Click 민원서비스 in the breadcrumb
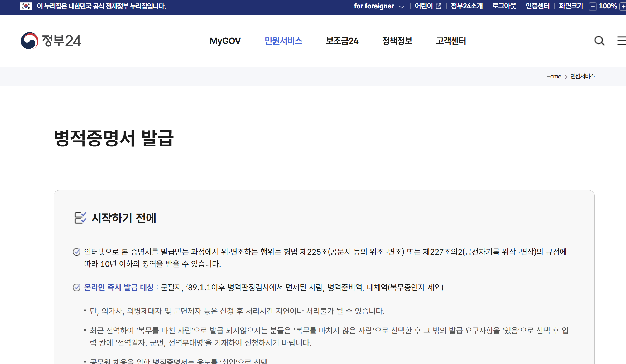This screenshot has height=364, width=626. pos(582,76)
